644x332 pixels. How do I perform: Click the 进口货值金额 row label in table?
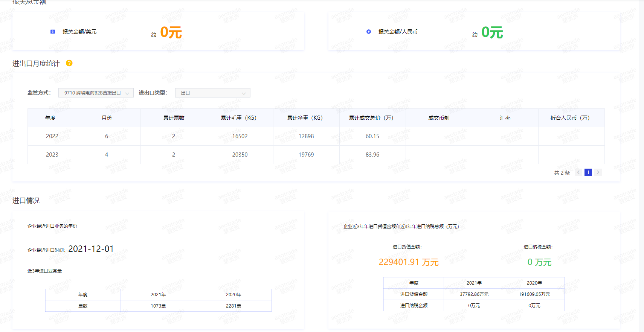click(414, 294)
